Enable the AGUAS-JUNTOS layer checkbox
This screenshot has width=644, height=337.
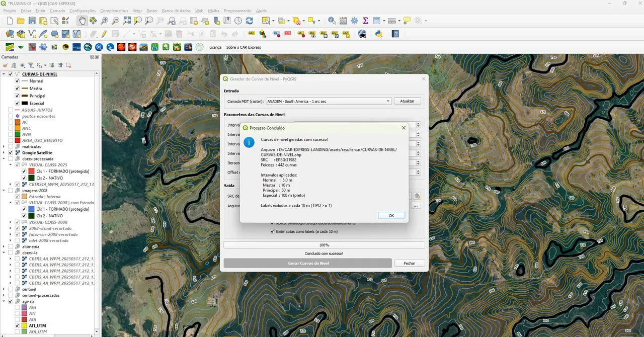click(x=11, y=110)
